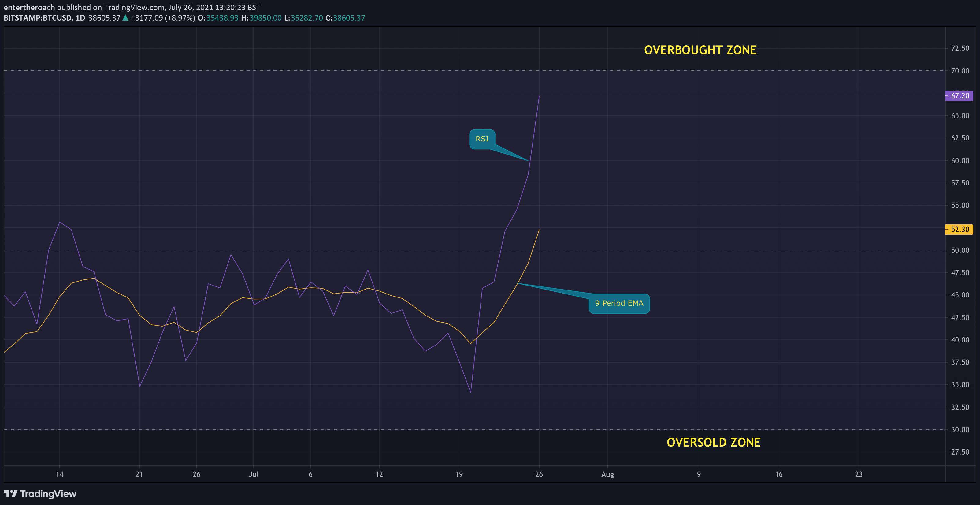Image resolution: width=980 pixels, height=505 pixels.
Task: Click the OVERSOLD ZONE text label
Action: 714,442
